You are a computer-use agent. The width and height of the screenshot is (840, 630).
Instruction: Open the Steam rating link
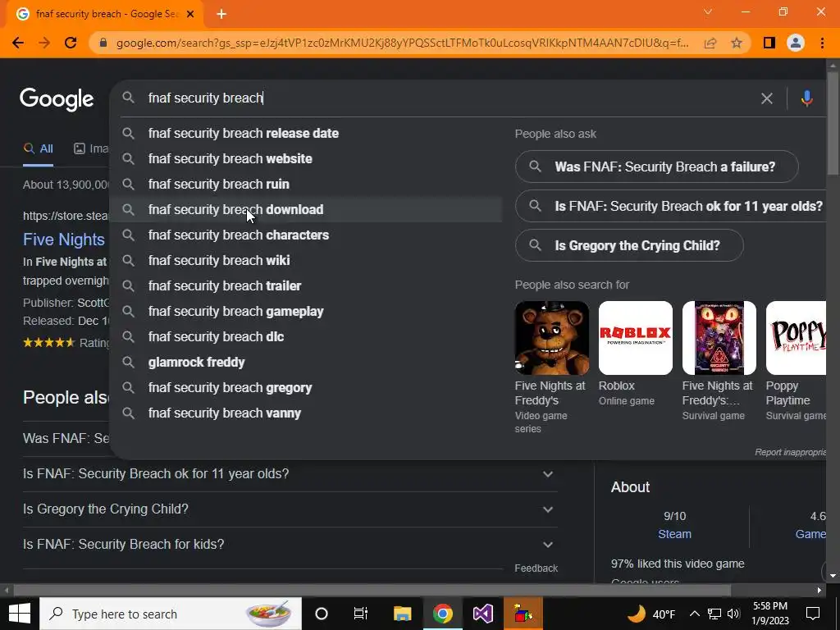pyautogui.click(x=674, y=534)
